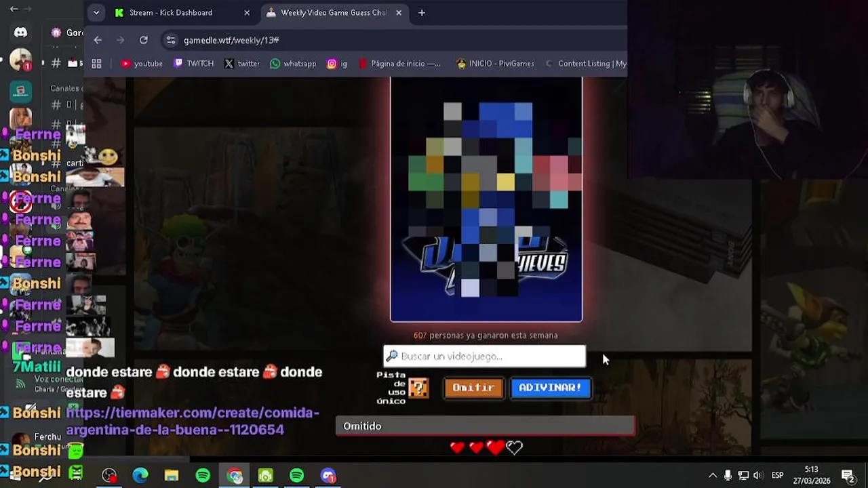The height and width of the screenshot is (488, 868).
Task: Switch to Stream - Kick Dashboard tab
Action: pos(171,12)
